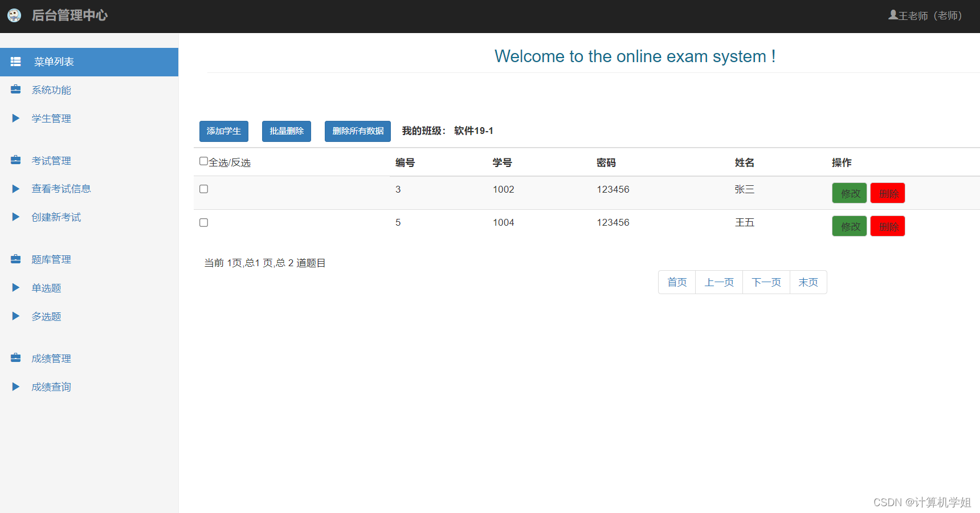Check the box for student 张三
Viewport: 980px width, 513px height.
click(x=203, y=189)
